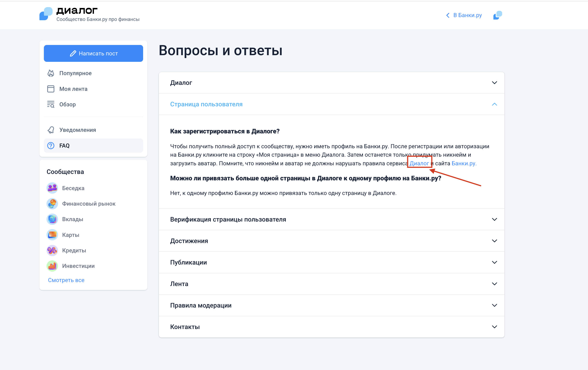The image size is (588, 370).
Task: Click the Диалог section title text
Action: click(x=181, y=83)
